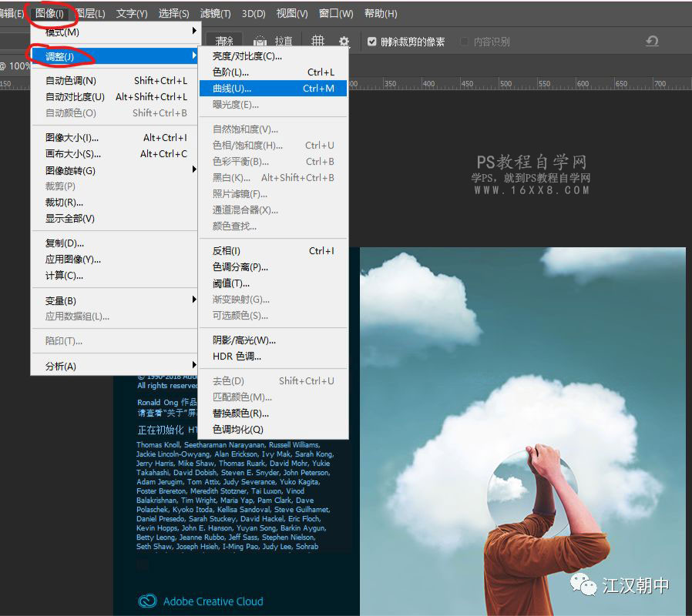Expand the 模式(M) submenu
Screen dimensions: 692x616
[x=60, y=34]
